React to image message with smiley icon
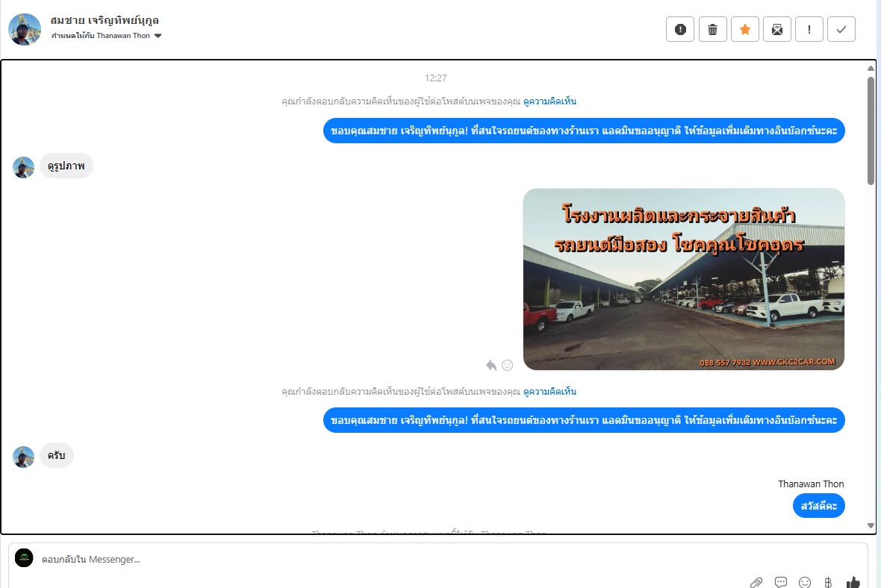881x588 pixels. tap(508, 365)
